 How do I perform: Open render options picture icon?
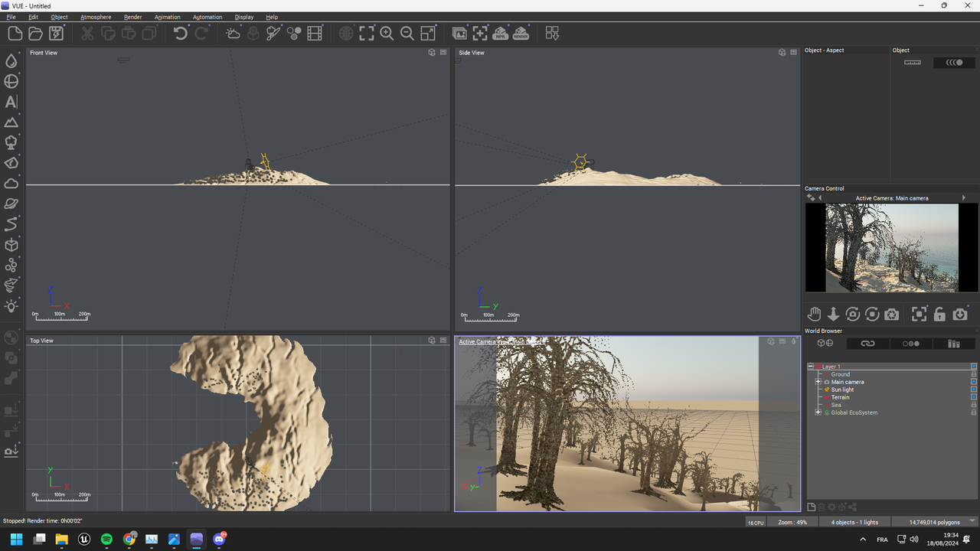pyautogui.click(x=459, y=33)
